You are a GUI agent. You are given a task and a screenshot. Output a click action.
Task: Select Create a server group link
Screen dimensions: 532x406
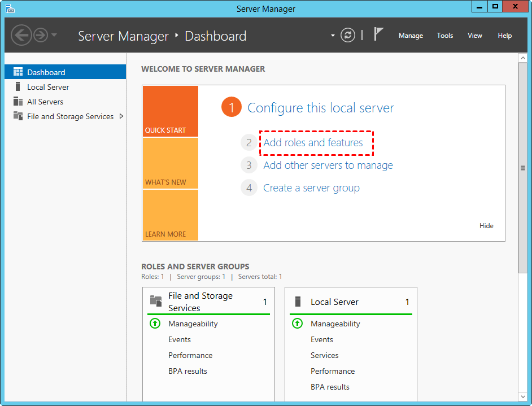click(311, 188)
